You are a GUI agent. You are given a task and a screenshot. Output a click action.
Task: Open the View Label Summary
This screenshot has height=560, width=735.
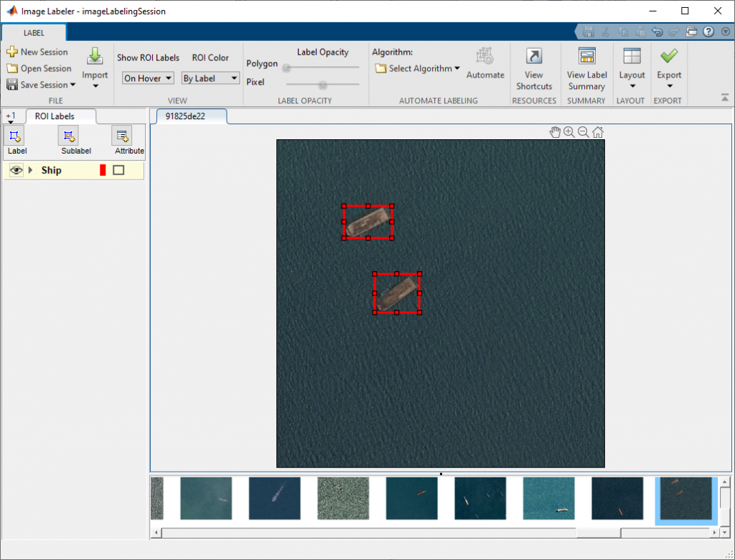point(586,57)
